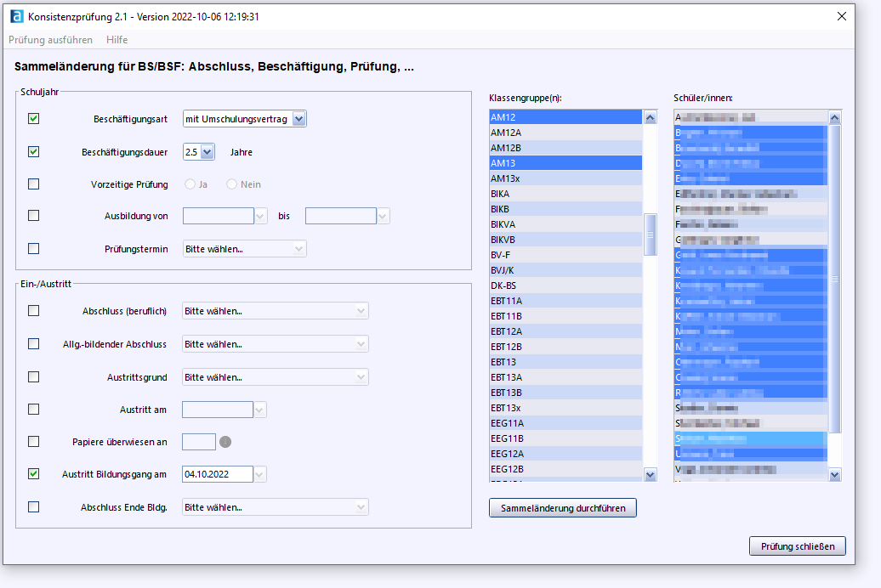The width and height of the screenshot is (881, 588).
Task: Select class group DK-BS
Action: (566, 286)
